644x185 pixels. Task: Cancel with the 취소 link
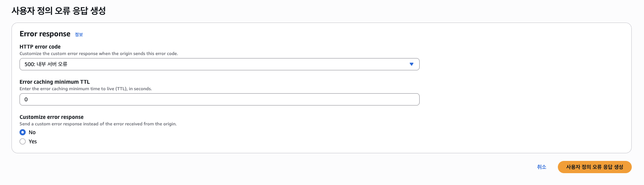point(541,167)
